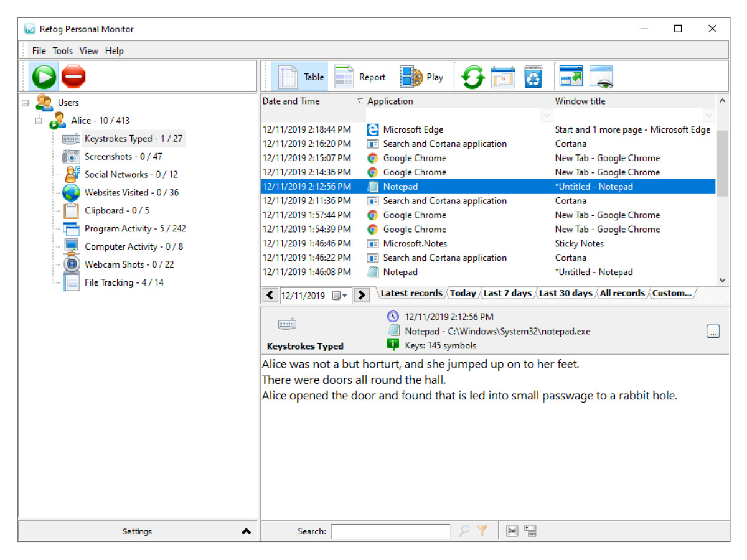Viewport: 747px width, 560px height.
Task: Open the Application column filter dropdown
Action: pyautogui.click(x=546, y=115)
